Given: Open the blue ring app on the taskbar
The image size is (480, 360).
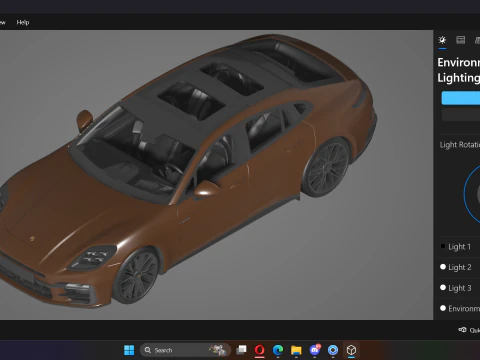Looking at the screenshot, I should [333, 350].
